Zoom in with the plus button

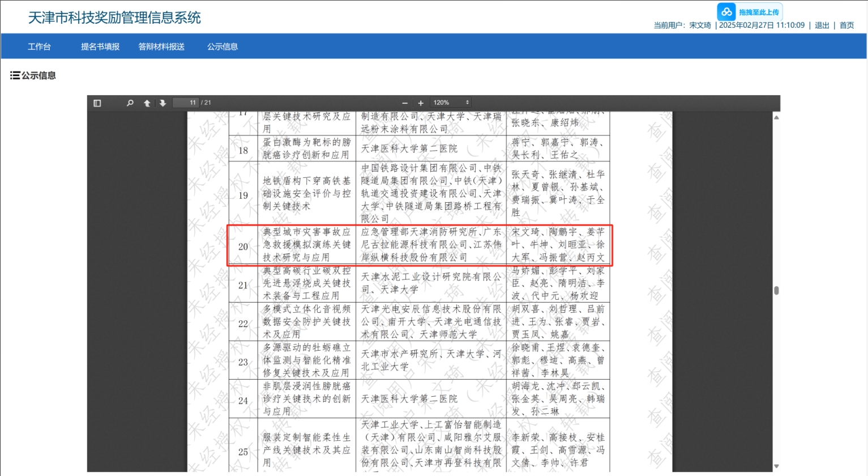[x=421, y=103]
